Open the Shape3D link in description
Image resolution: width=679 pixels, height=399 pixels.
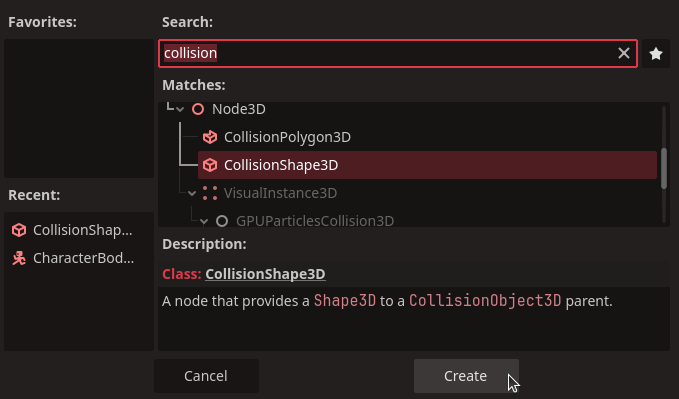[x=345, y=301]
